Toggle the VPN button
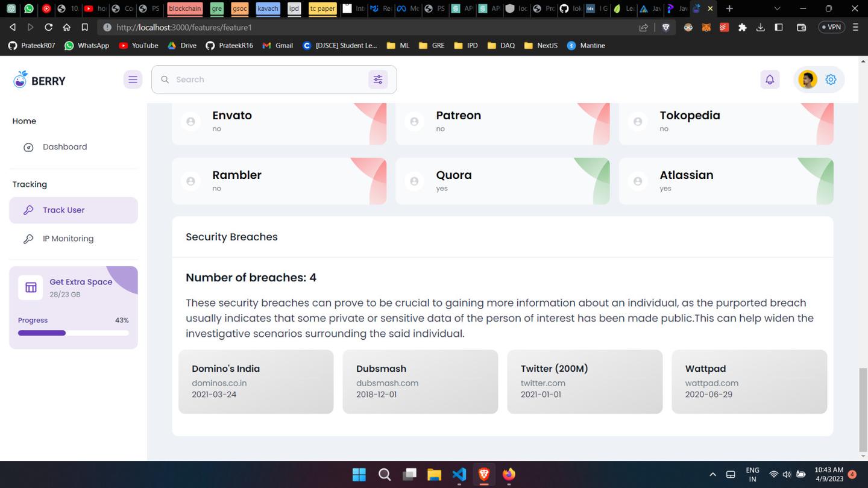 tap(832, 27)
